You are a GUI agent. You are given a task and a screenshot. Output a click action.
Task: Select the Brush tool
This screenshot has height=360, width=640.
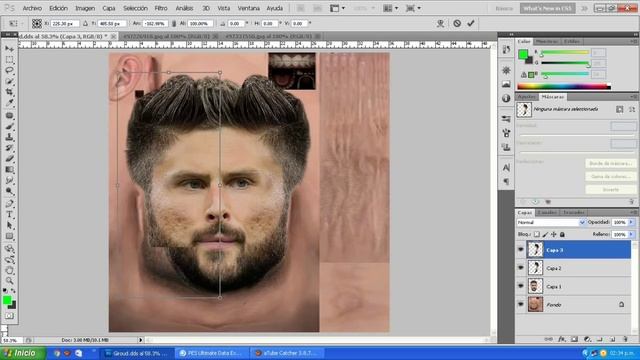click(9, 127)
